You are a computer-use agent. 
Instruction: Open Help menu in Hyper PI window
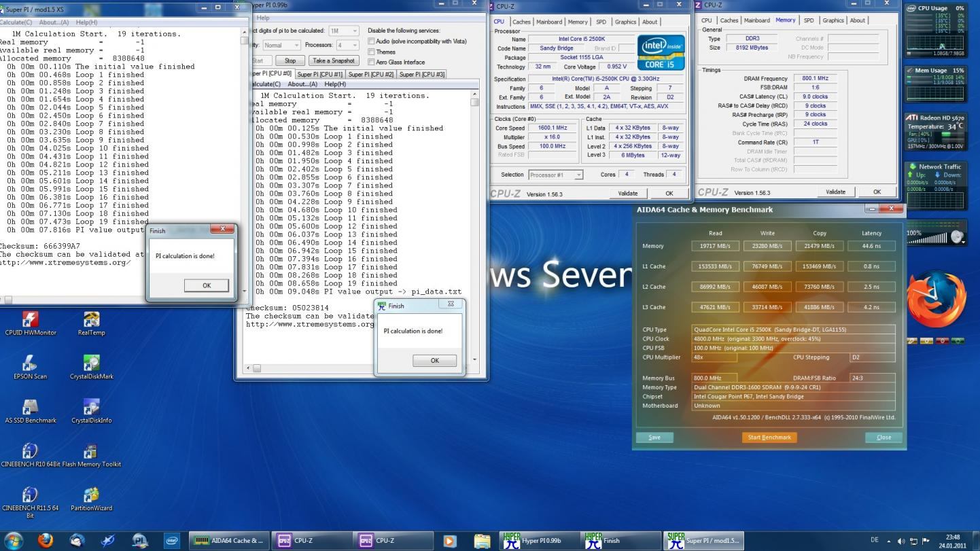pyautogui.click(x=263, y=18)
